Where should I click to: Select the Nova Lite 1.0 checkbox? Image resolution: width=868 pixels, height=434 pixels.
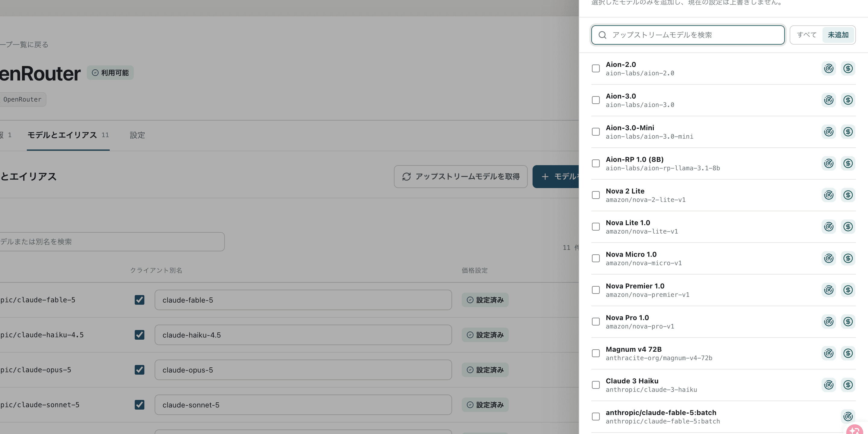click(x=596, y=227)
